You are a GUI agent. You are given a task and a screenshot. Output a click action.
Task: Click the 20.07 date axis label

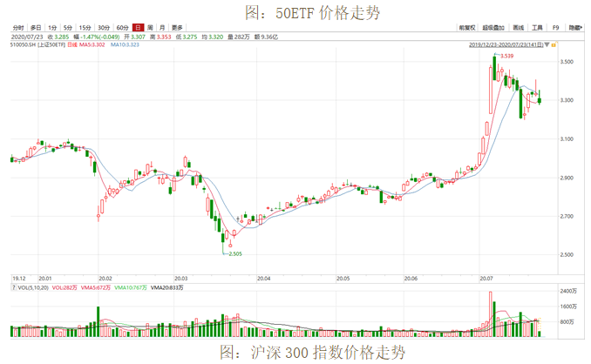(486, 279)
